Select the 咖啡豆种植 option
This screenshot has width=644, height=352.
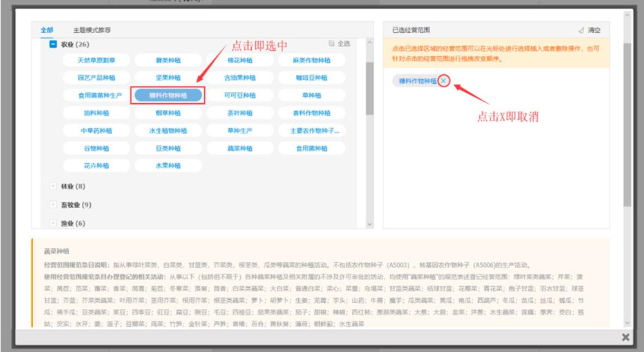click(312, 78)
